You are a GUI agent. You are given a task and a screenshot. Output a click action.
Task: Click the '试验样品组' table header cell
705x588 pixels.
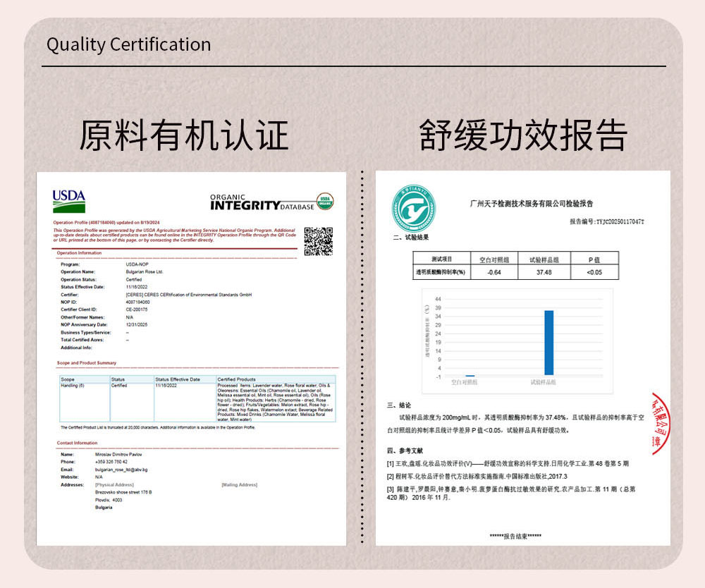[x=544, y=259]
